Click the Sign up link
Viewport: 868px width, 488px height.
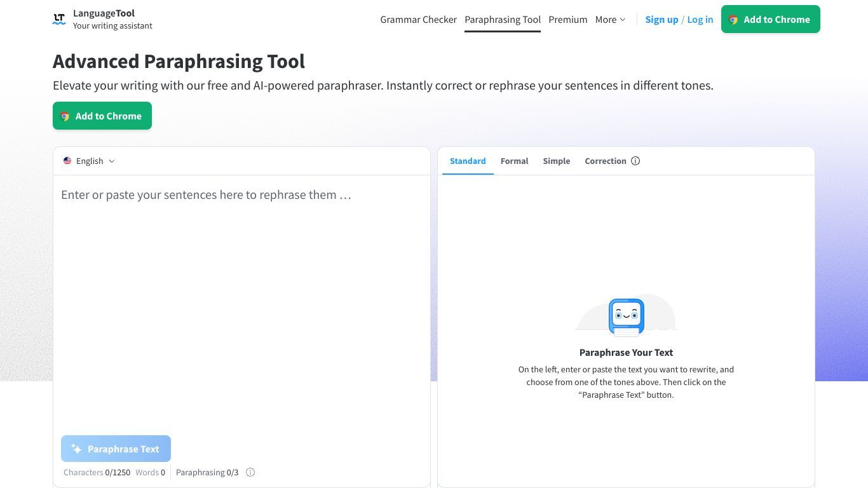tap(661, 20)
